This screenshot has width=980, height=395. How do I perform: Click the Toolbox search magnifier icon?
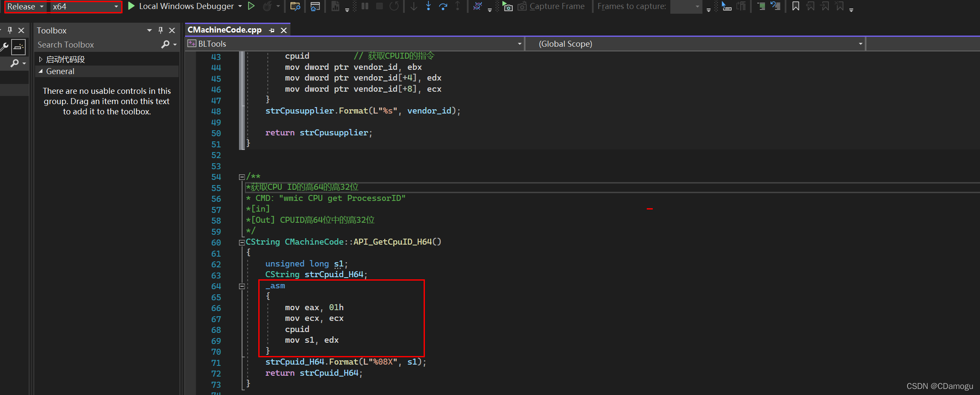[x=165, y=45]
